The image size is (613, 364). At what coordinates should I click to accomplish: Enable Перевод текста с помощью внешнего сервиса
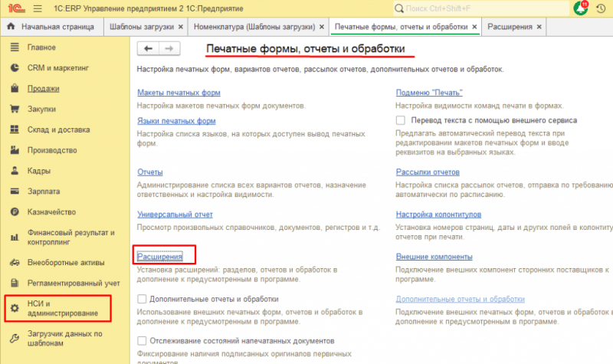(x=401, y=120)
